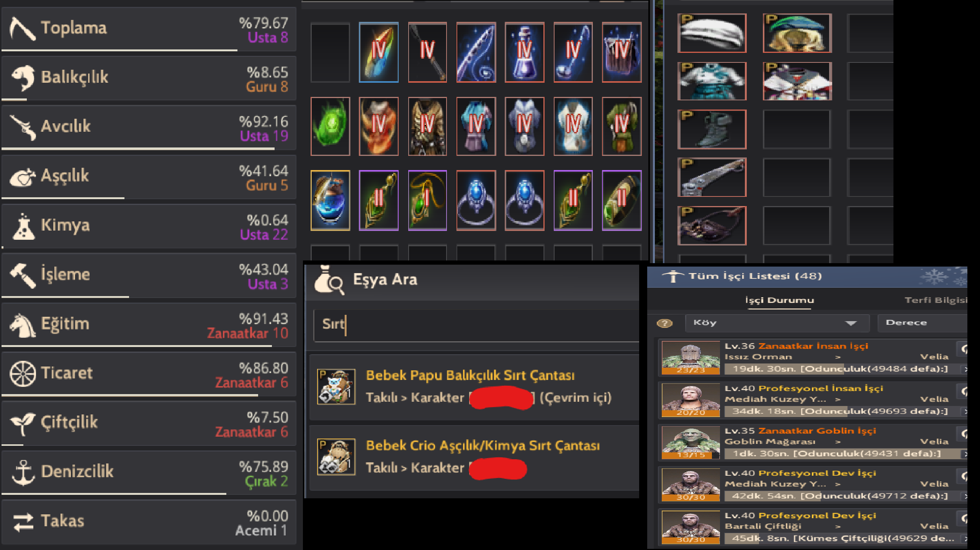
Task: Click the green glowing crystal inventory item
Action: pyautogui.click(x=330, y=126)
